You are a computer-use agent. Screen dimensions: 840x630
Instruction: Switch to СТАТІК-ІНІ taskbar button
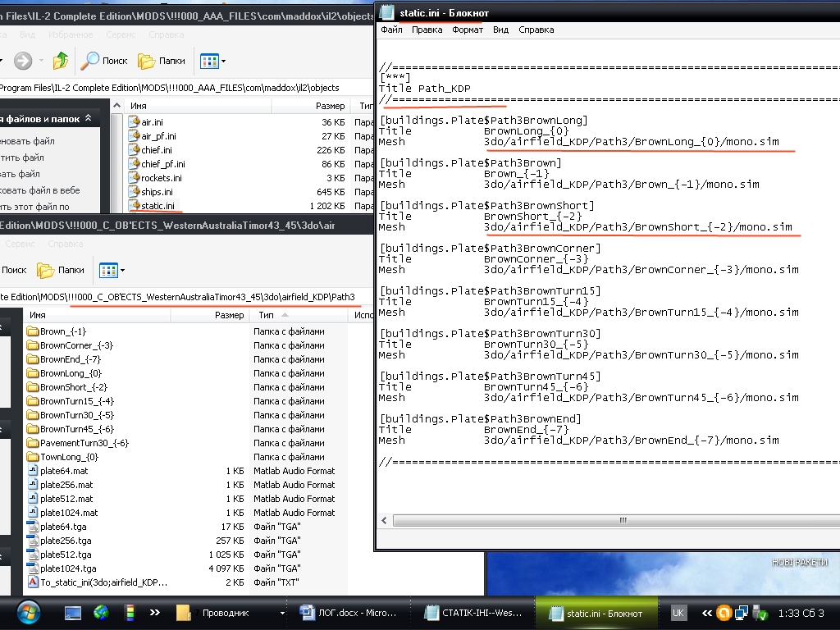pyautogui.click(x=474, y=613)
